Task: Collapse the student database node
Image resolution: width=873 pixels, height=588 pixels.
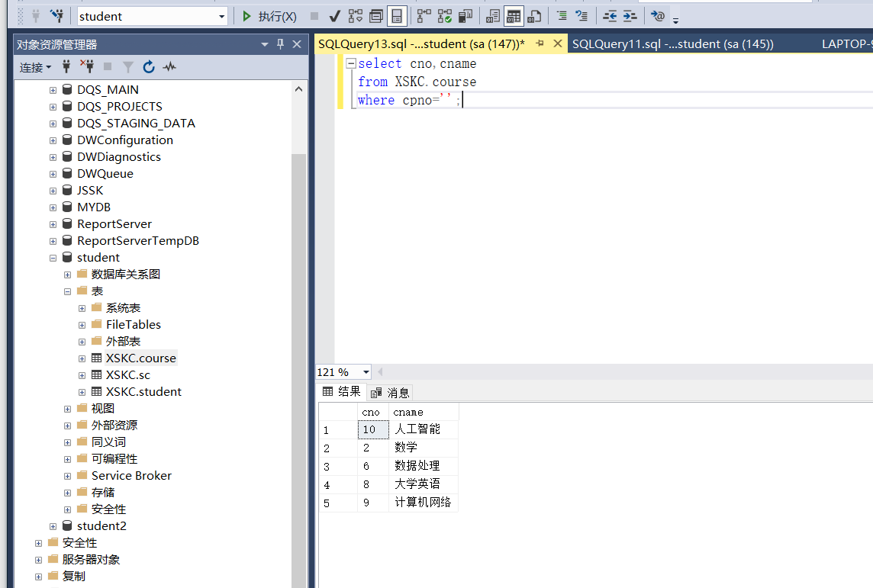Action: 53,258
